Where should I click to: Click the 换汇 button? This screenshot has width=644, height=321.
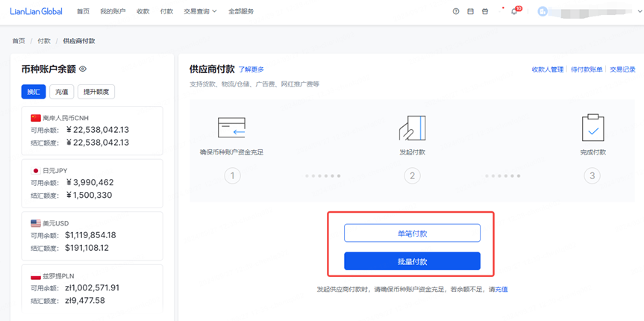click(34, 92)
